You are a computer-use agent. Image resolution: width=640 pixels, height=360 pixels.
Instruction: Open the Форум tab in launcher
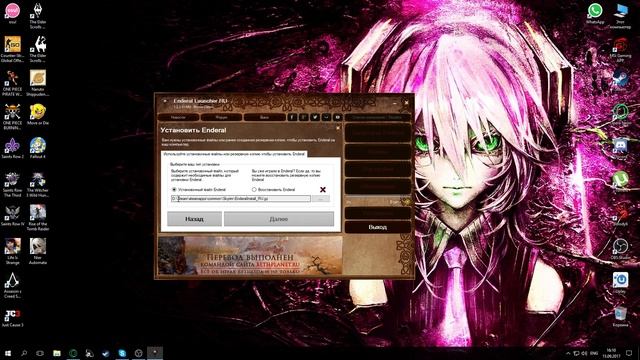pyautogui.click(x=221, y=117)
